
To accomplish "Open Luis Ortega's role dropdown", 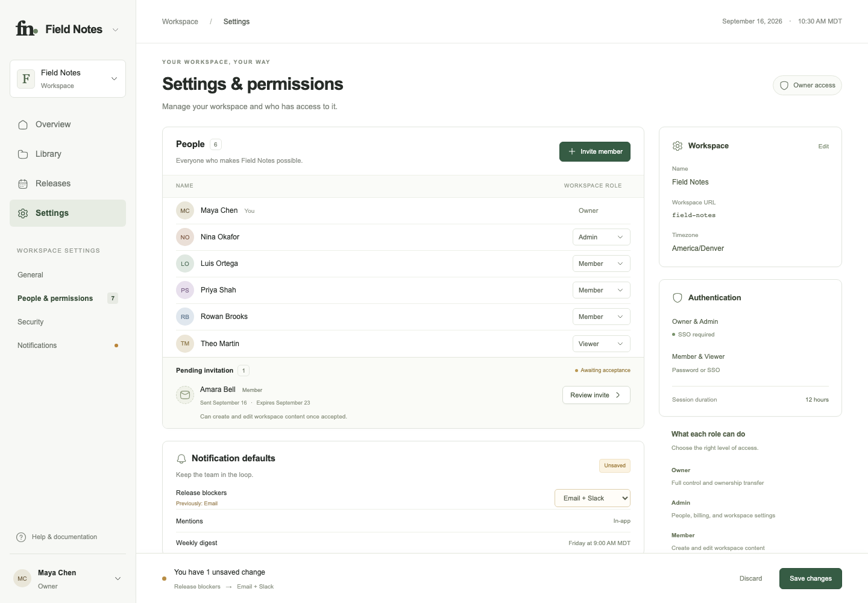I will 601,264.
